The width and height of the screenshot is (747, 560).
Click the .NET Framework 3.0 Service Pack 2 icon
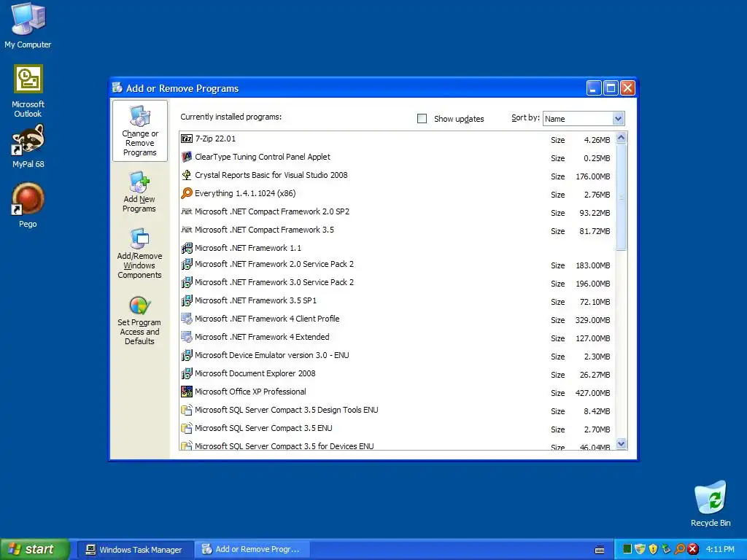coord(187,282)
